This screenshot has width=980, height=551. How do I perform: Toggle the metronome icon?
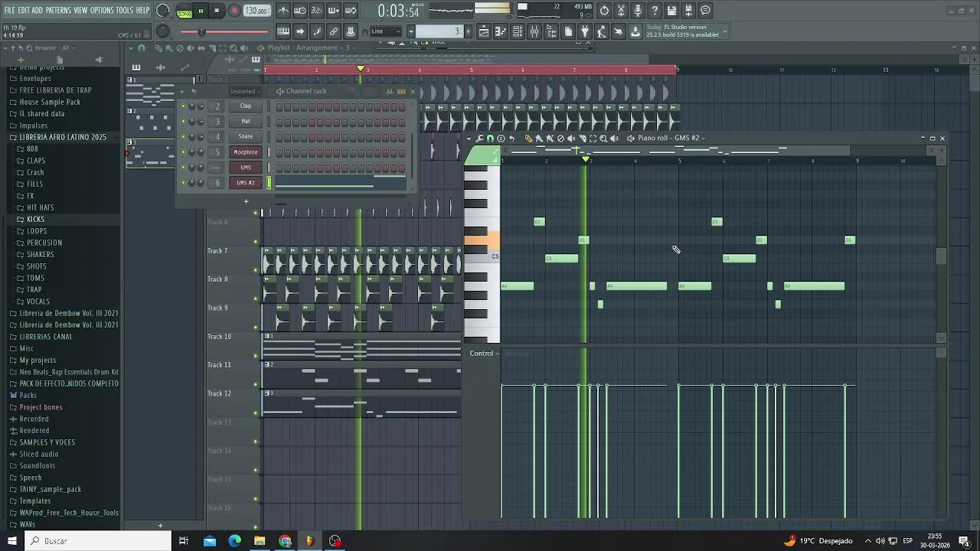pos(283,11)
